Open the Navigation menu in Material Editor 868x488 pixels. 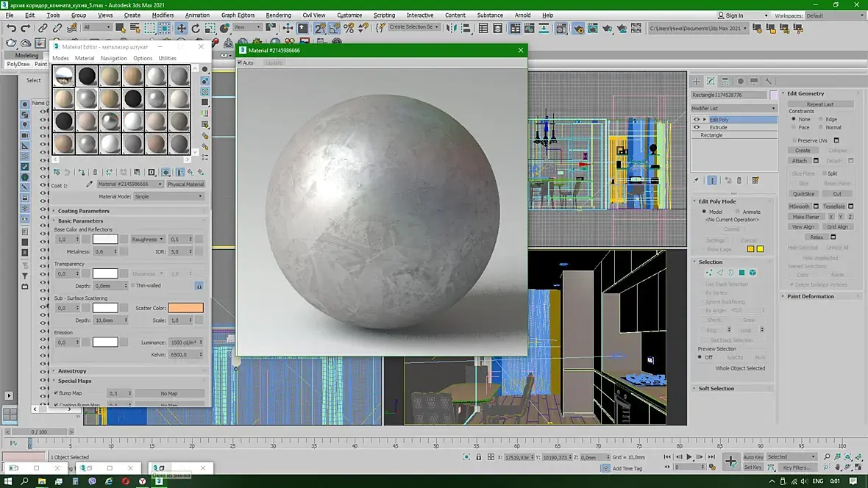coord(113,58)
